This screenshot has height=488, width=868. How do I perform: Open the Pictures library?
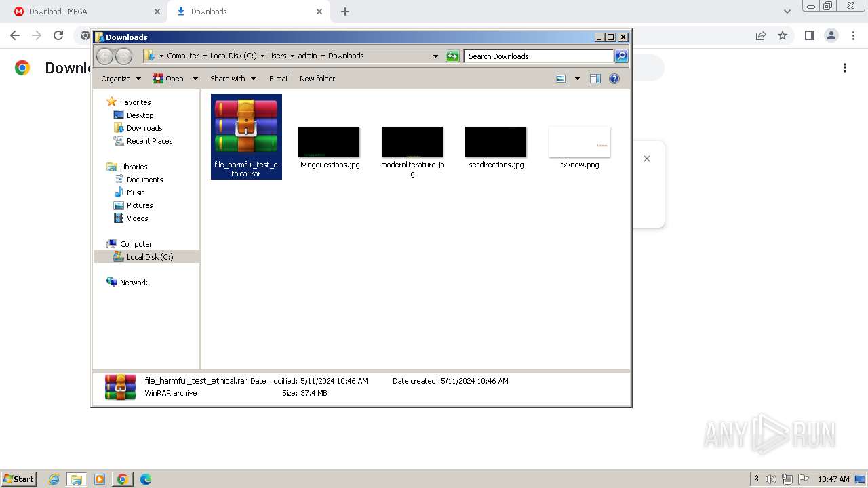click(x=140, y=205)
